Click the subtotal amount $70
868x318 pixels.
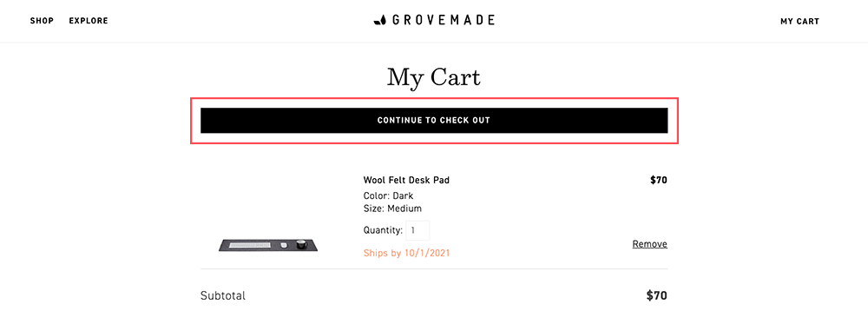coord(656,295)
